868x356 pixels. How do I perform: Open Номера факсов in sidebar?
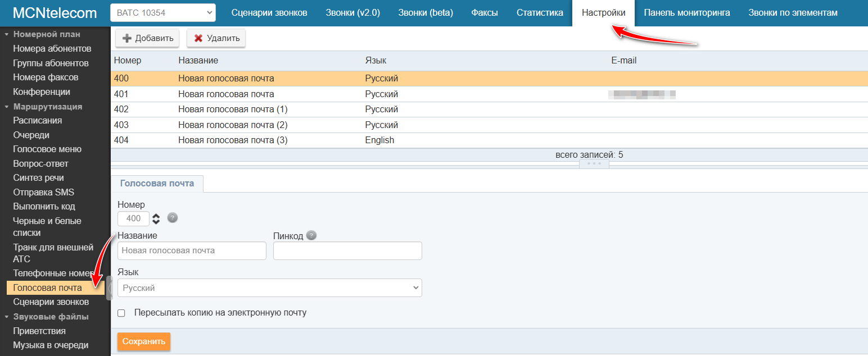pyautogui.click(x=46, y=77)
